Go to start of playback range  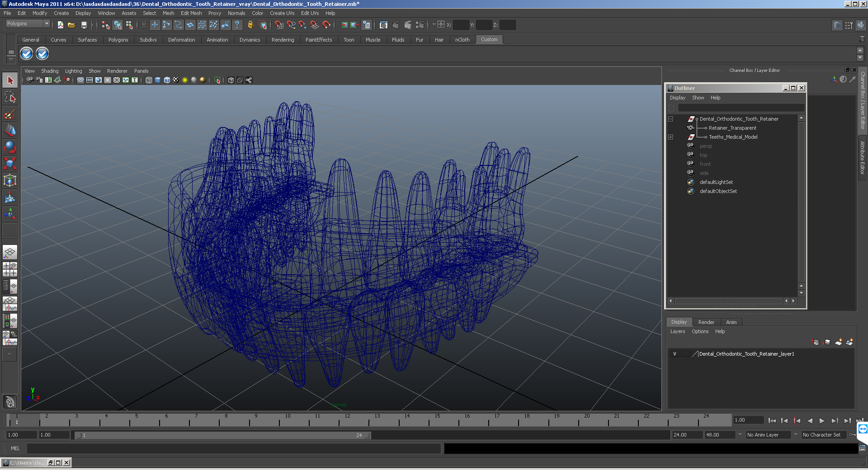point(772,421)
